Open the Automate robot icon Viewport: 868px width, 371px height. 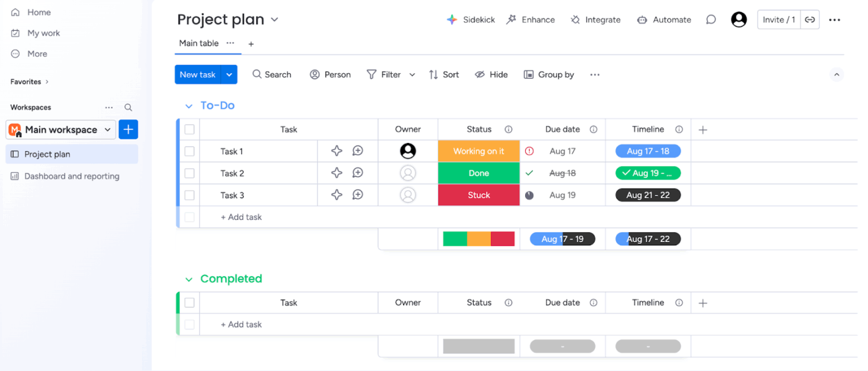[x=642, y=20]
